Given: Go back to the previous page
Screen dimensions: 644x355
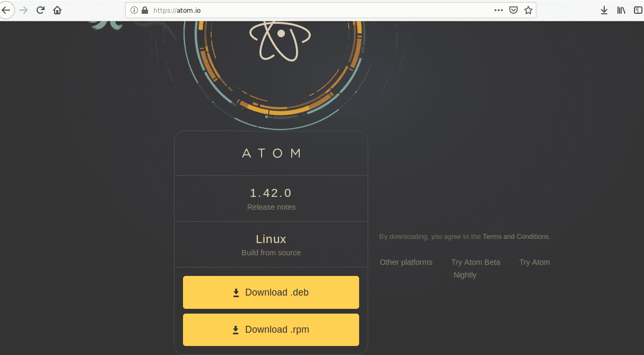Looking at the screenshot, I should pyautogui.click(x=6, y=10).
